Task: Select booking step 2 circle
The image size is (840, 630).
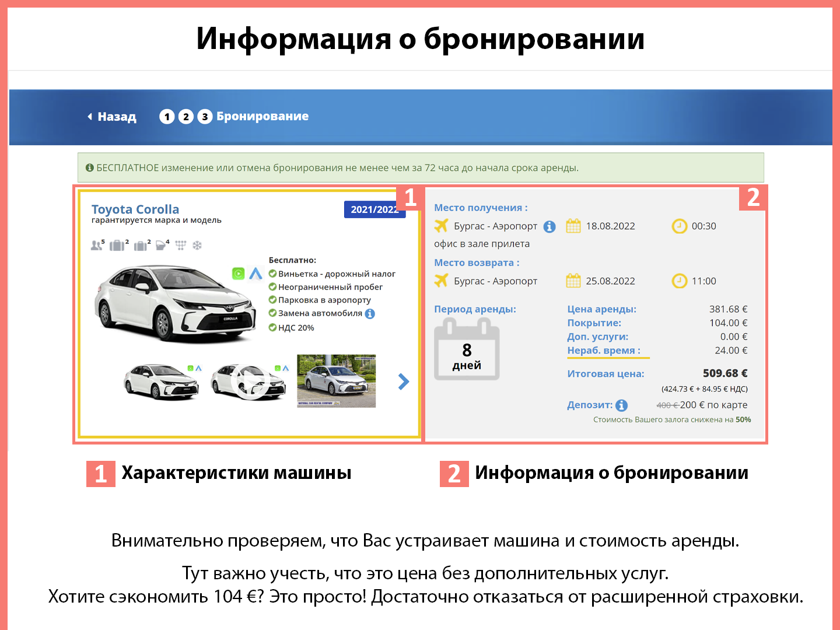Action: [x=185, y=117]
